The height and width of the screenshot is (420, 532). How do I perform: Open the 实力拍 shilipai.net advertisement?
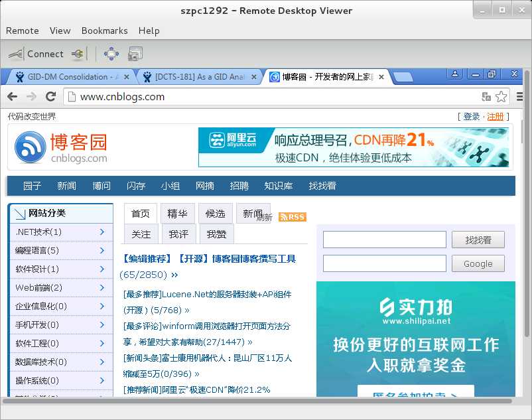tap(416, 338)
